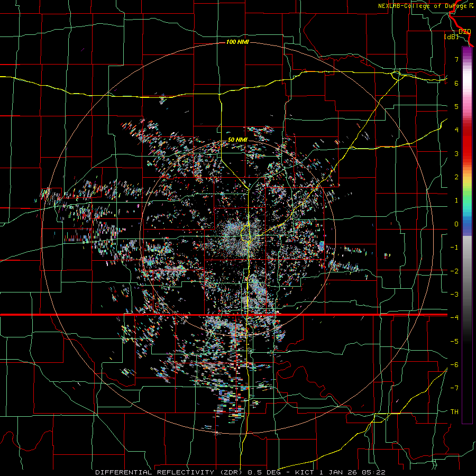Screen dimensions: 476x476
Task: Click the DZD [dB] legend title
Action: 457,34
